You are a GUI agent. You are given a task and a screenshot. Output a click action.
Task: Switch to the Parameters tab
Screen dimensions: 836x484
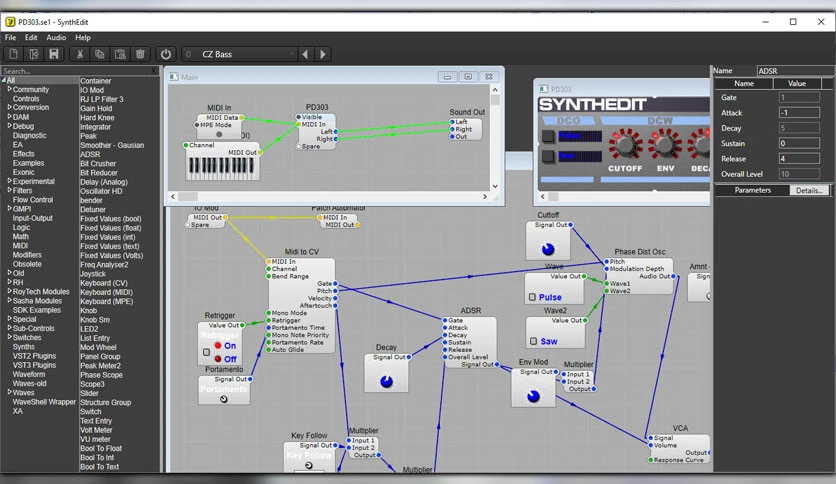click(x=752, y=190)
